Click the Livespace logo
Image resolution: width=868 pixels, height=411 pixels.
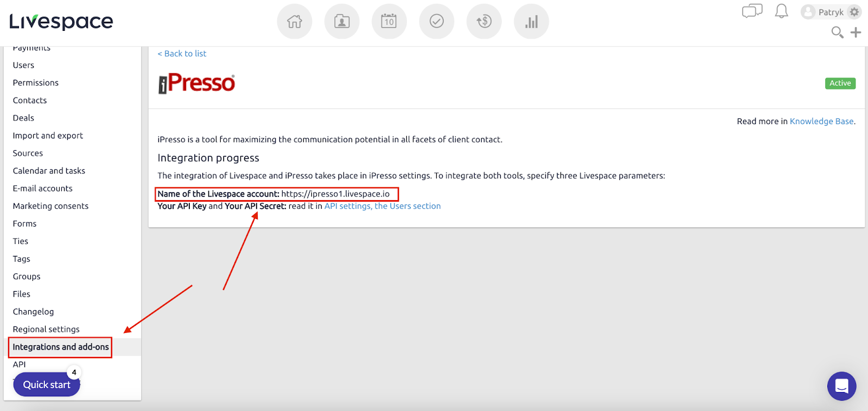(x=61, y=22)
